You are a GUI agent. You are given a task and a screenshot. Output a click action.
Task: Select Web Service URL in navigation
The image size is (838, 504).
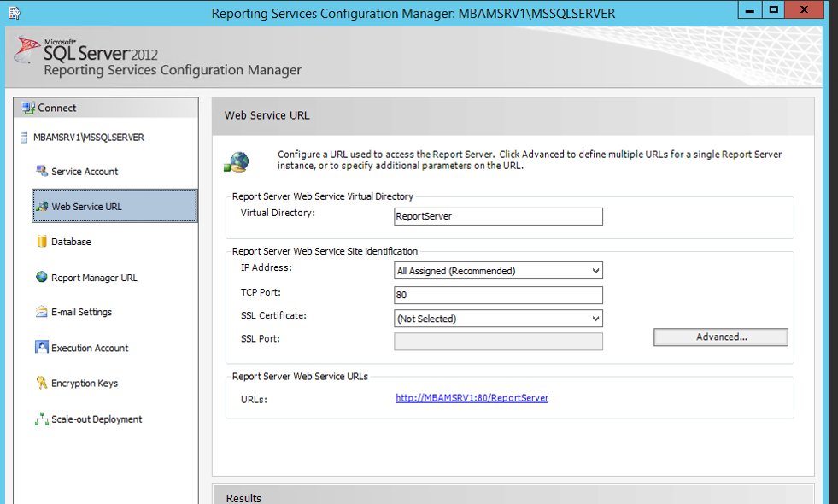tap(114, 206)
